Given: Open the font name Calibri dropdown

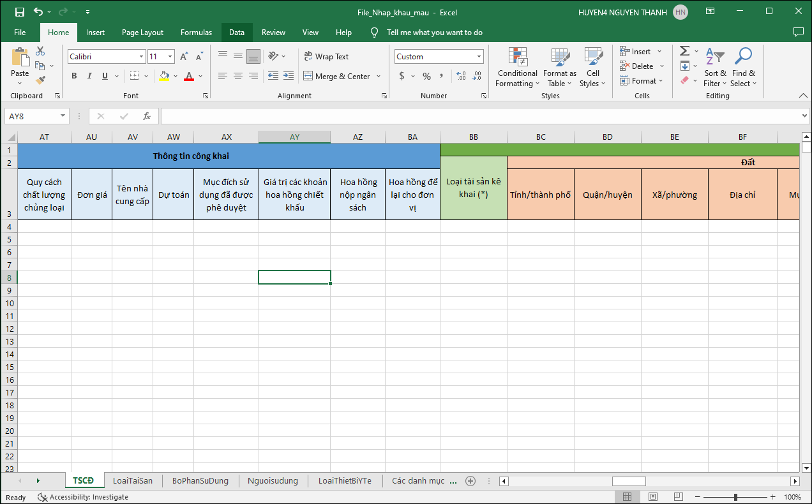Looking at the screenshot, I should pos(141,57).
